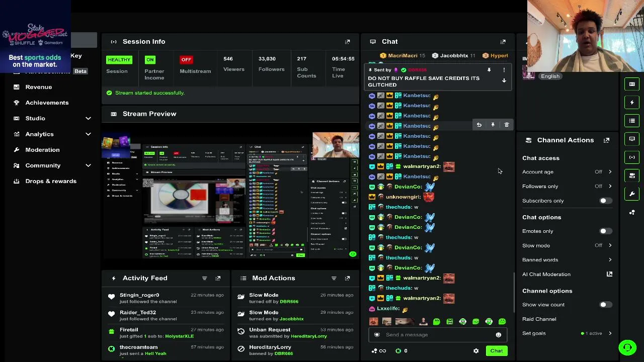644x362 pixels.
Task: Toggle Session Info widget in right toolbar
Action: (x=632, y=157)
